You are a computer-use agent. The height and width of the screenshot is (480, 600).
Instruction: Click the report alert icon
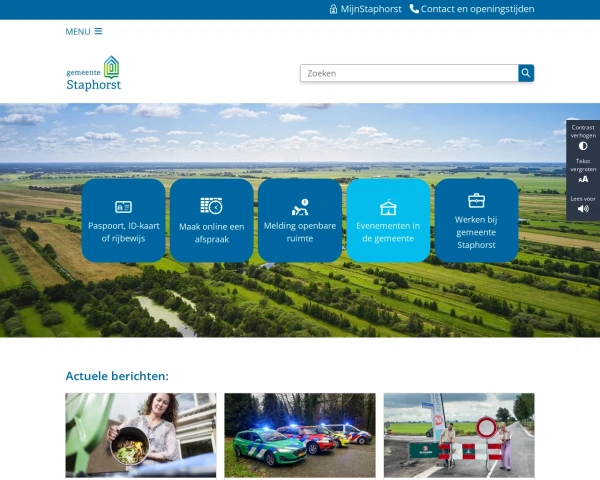click(300, 207)
